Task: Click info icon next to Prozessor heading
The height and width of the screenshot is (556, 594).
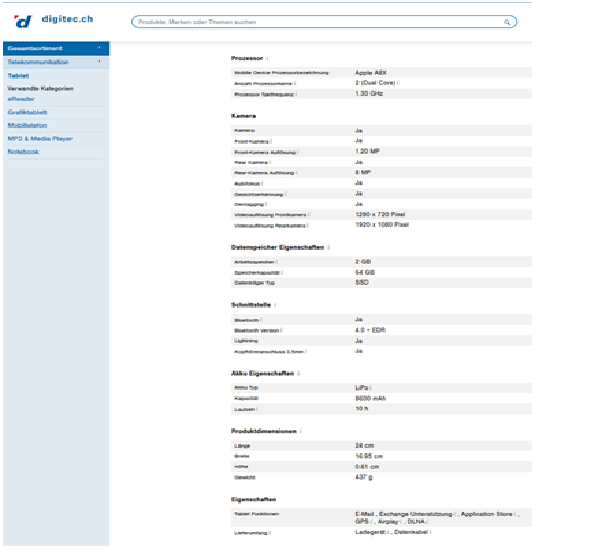Action: pyautogui.click(x=267, y=58)
